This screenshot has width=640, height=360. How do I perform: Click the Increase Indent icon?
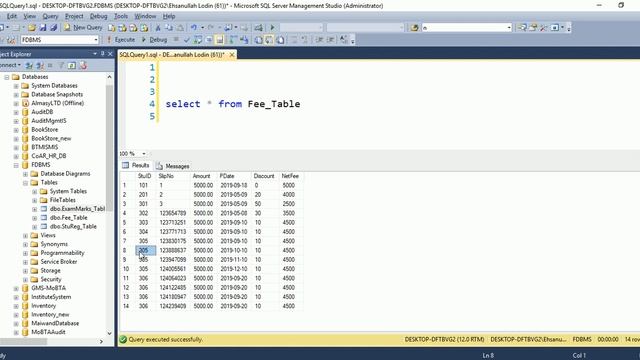[x=330, y=40]
